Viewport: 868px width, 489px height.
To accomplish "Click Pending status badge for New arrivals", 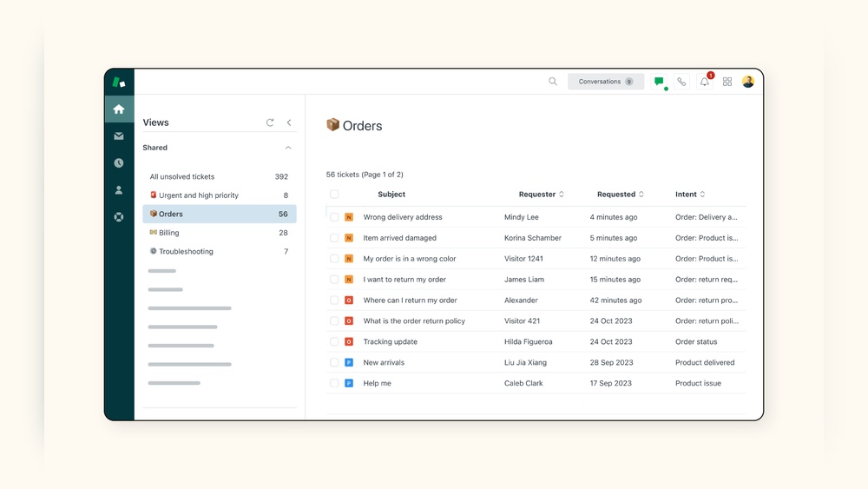I will 349,363.
